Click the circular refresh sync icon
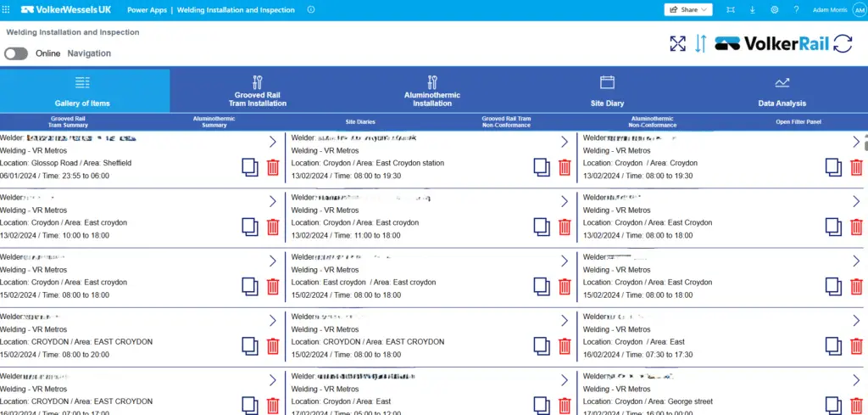868x415 pixels. point(843,44)
